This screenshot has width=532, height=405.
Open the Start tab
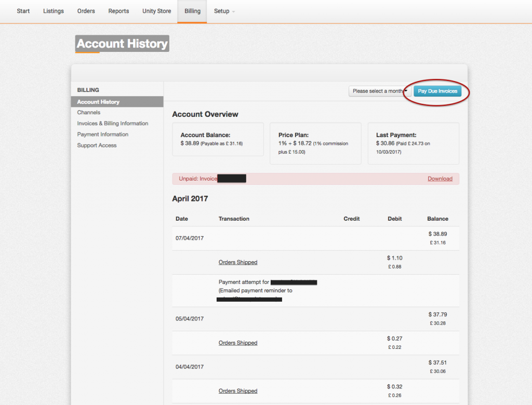(23, 11)
